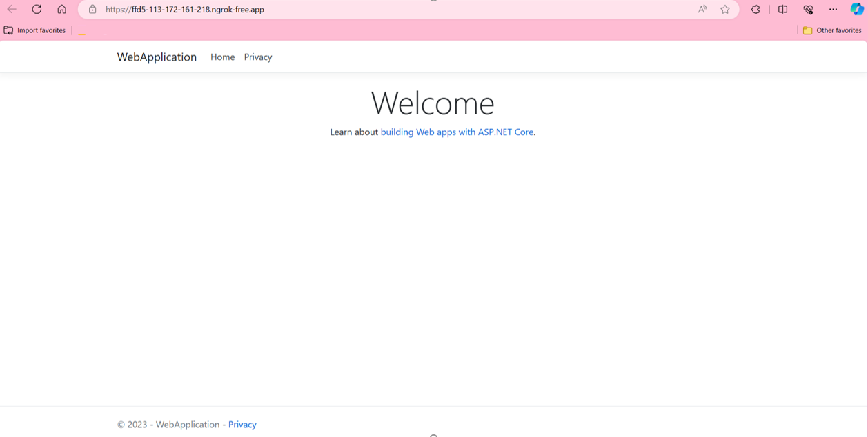868x437 pixels.
Task: Open Privacy in the top navbar
Action: pyautogui.click(x=258, y=57)
